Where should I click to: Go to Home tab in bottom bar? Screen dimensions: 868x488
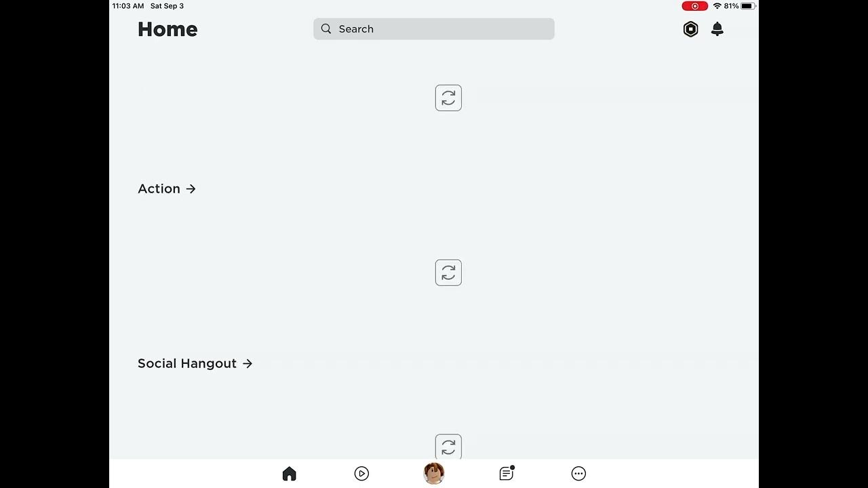pos(290,474)
